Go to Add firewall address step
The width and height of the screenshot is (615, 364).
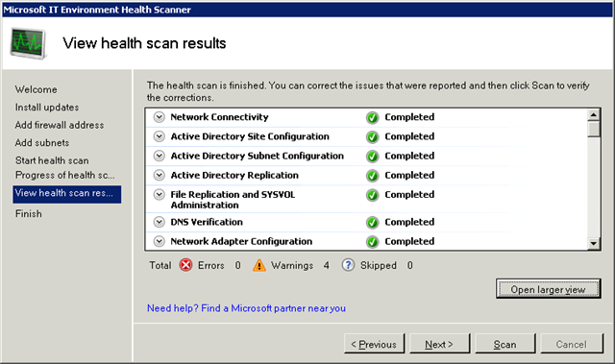(60, 125)
